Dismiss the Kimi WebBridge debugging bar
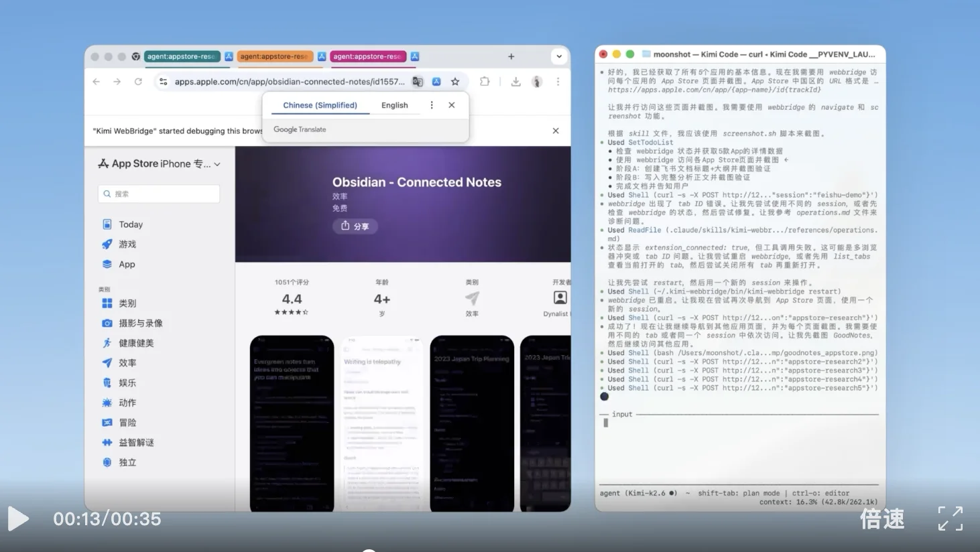The width and height of the screenshot is (980, 552). 556,131
